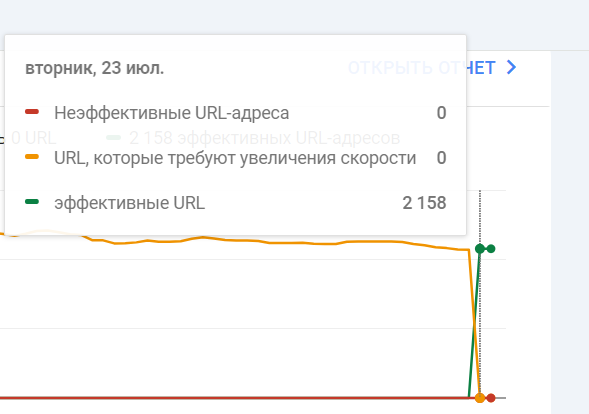Viewport: 589px width, 414px height.
Task: Click the Неэффективные URL-адреса label in tooltip
Action: click(172, 113)
